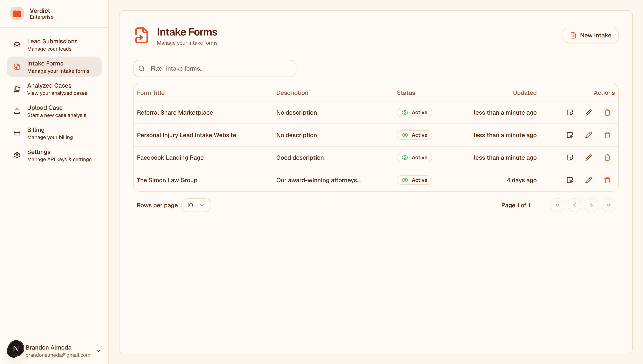Toggle Active status for Facebook Landing Page
Viewport: 643px width, 364px height.
pyautogui.click(x=414, y=158)
